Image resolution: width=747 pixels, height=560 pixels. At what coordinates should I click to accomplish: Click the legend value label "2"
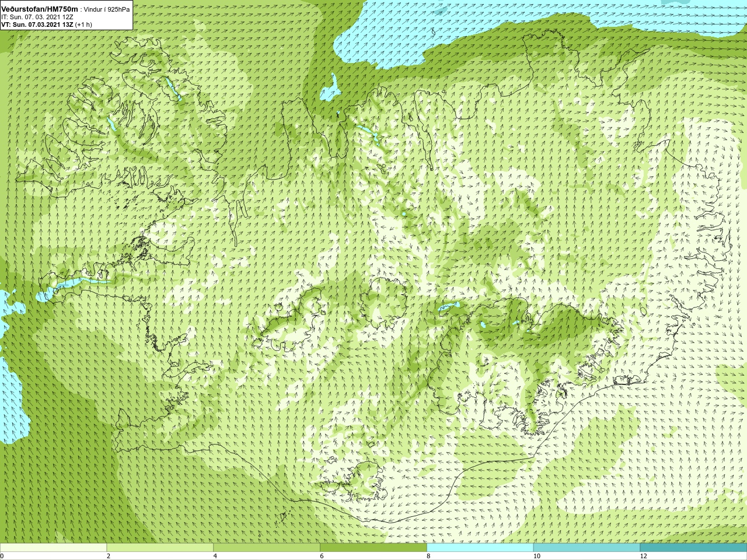109,556
